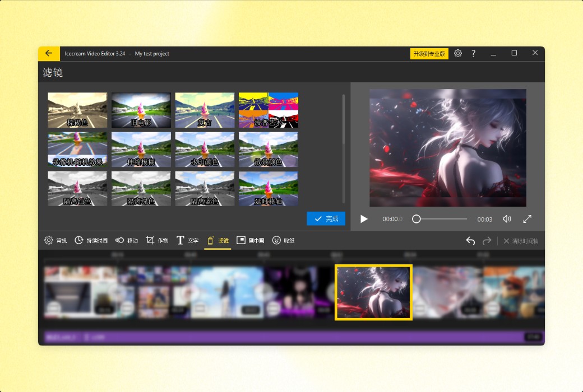The width and height of the screenshot is (583, 392).
Task: Switch to the 常规 settings tab
Action: pyautogui.click(x=55, y=240)
